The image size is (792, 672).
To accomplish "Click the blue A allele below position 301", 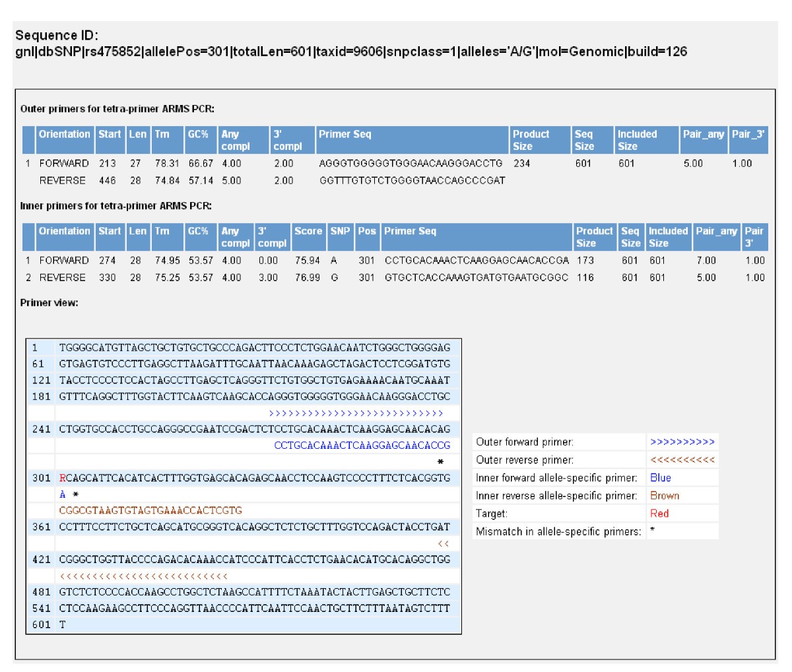I will pyautogui.click(x=63, y=494).
